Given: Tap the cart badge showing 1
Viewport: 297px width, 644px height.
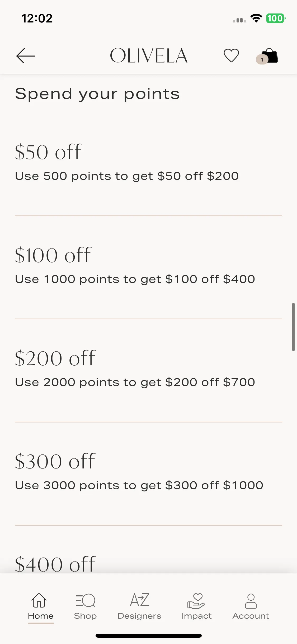Looking at the screenshot, I should click(262, 60).
